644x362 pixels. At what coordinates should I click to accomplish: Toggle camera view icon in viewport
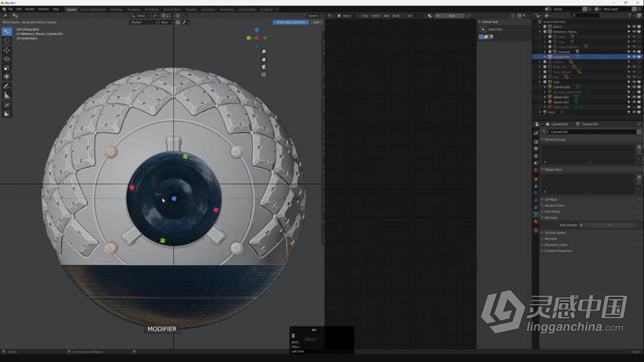(264, 67)
